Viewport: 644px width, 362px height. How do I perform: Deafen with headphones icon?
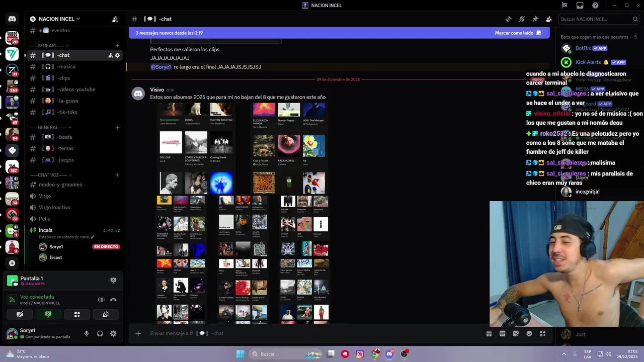(x=100, y=333)
